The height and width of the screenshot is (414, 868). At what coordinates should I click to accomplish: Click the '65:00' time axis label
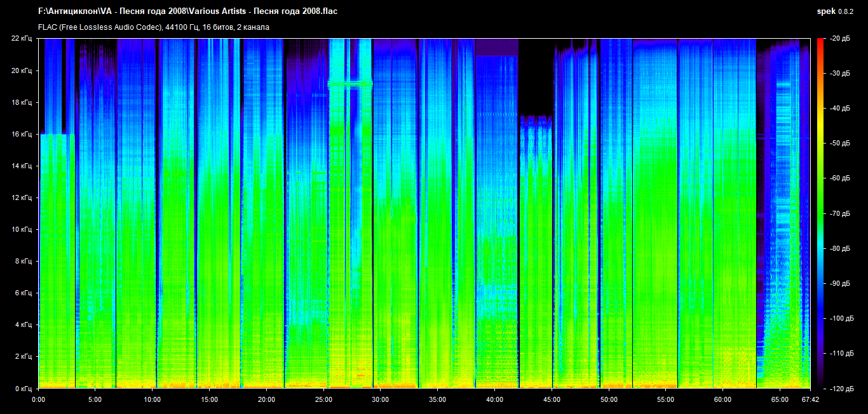(x=780, y=399)
